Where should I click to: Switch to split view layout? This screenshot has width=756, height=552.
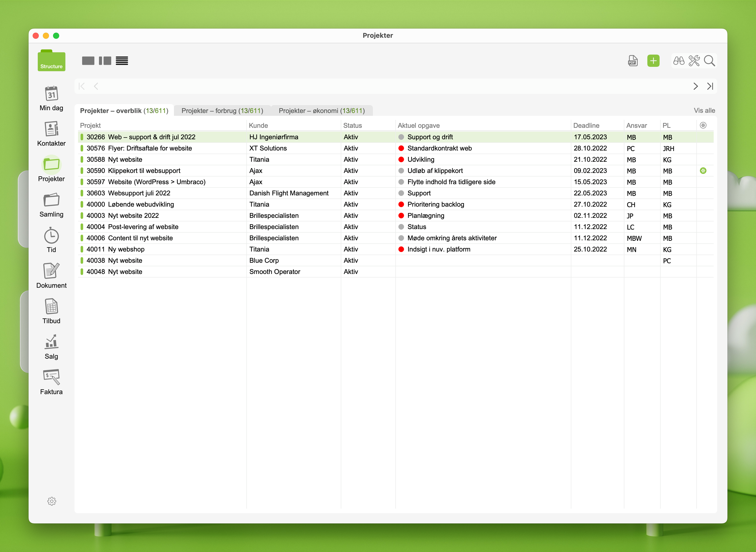pyautogui.click(x=105, y=61)
